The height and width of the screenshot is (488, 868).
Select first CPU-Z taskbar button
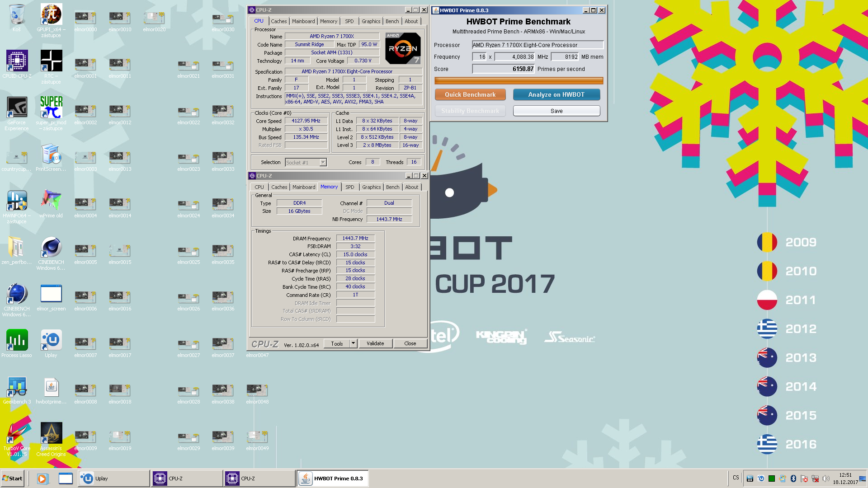(x=186, y=479)
